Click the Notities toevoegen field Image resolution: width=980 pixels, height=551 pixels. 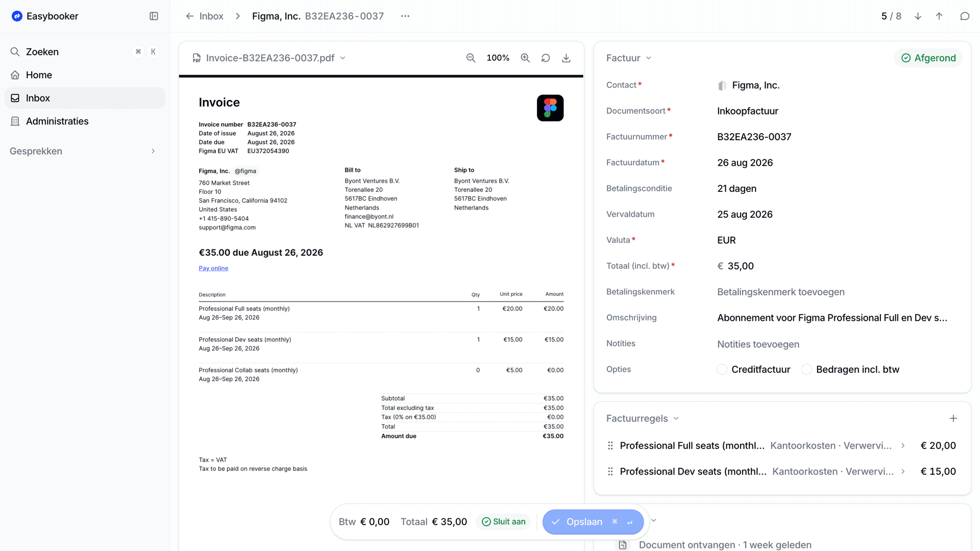point(758,344)
